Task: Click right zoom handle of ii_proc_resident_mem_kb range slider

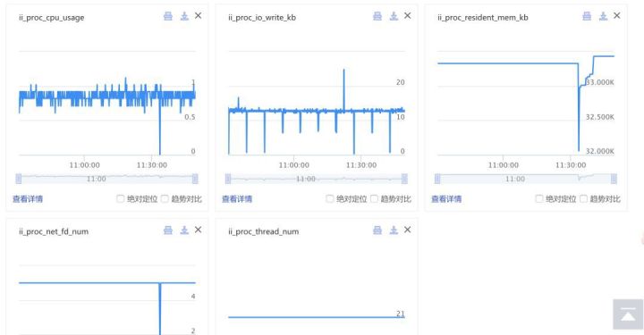Action: [x=614, y=179]
